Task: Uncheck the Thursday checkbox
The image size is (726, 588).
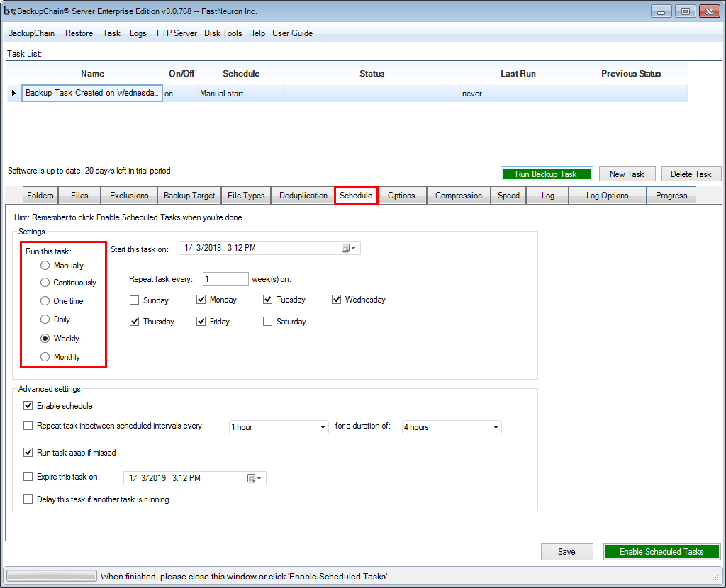Action: [134, 321]
